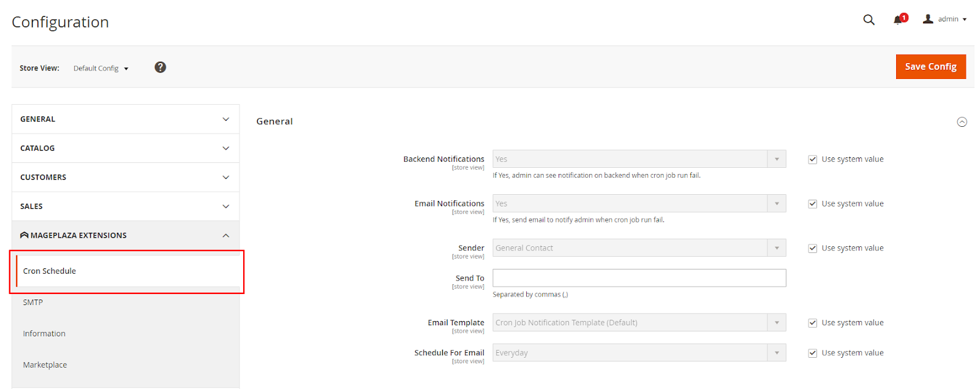The image size is (980, 389).
Task: Click the search magnifier icon
Action: pos(869,20)
